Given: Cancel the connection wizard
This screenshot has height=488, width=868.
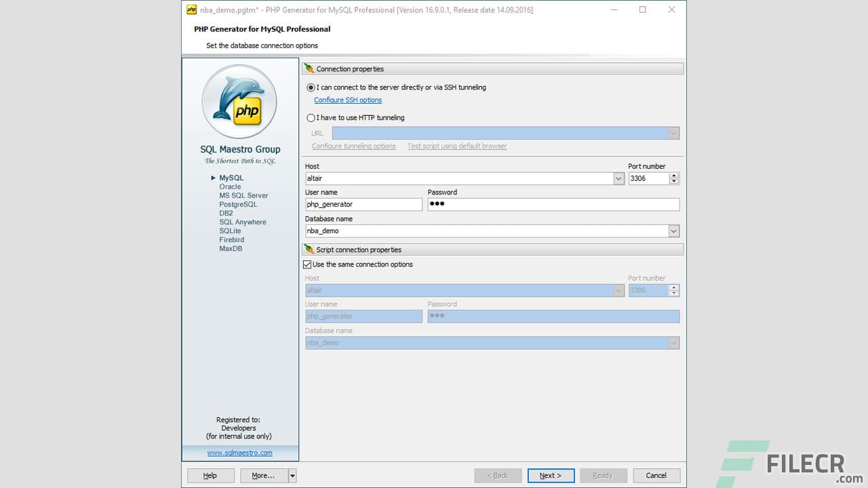Looking at the screenshot, I should pyautogui.click(x=656, y=475).
